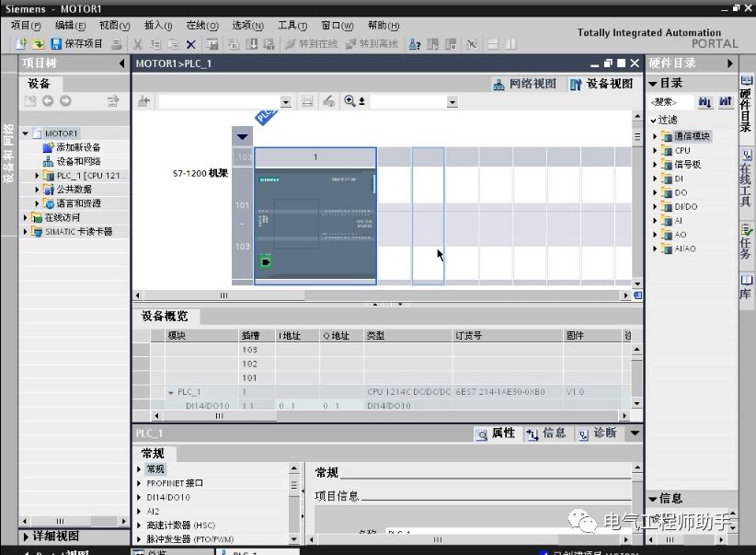Click 保存项目 save project button

tap(76, 44)
